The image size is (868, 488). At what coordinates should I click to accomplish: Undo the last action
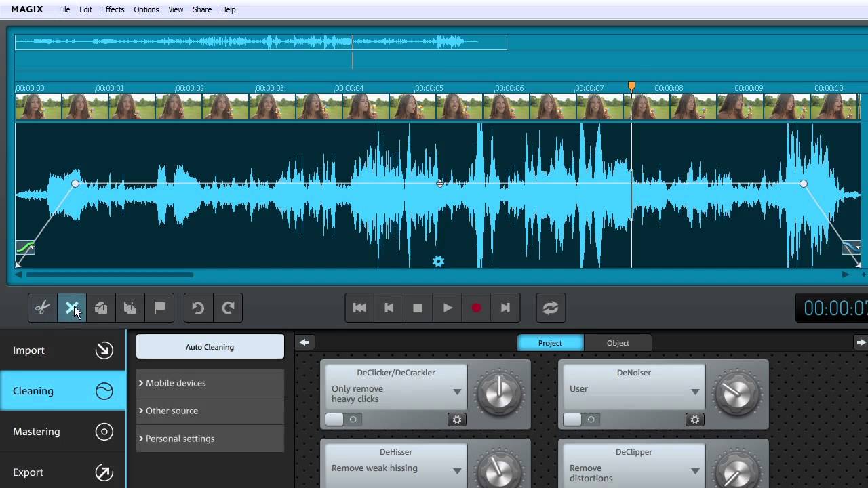click(x=198, y=308)
